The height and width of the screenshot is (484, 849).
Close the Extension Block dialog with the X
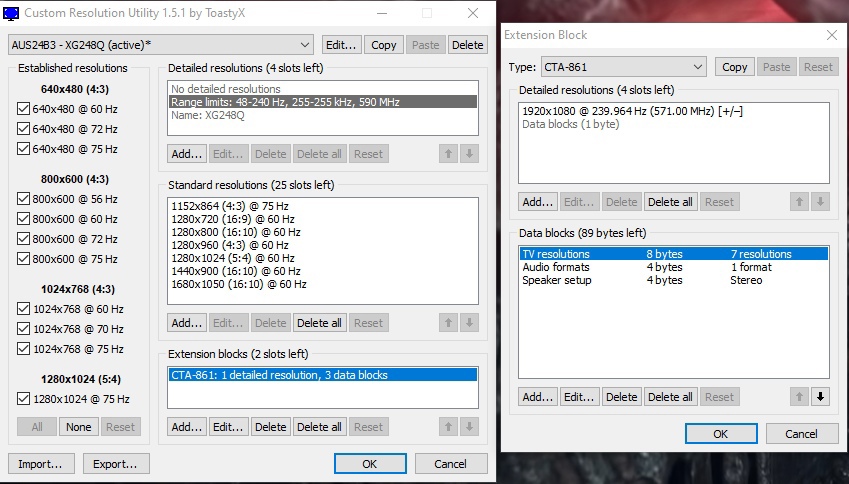[831, 35]
